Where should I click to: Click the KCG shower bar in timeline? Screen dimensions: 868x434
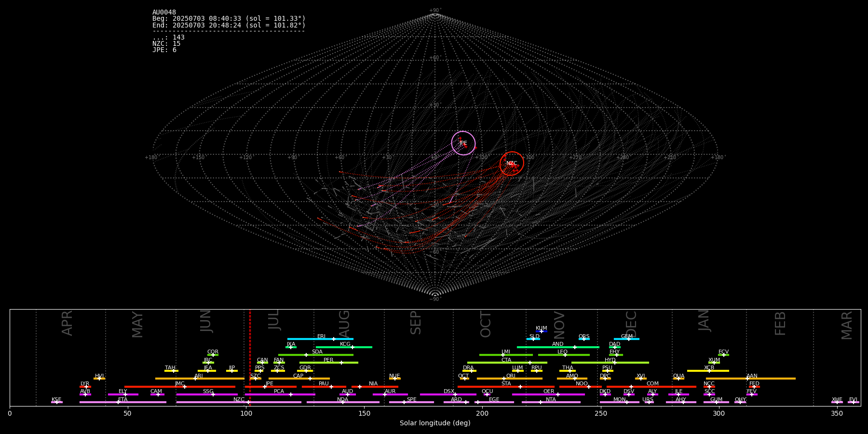click(x=344, y=347)
